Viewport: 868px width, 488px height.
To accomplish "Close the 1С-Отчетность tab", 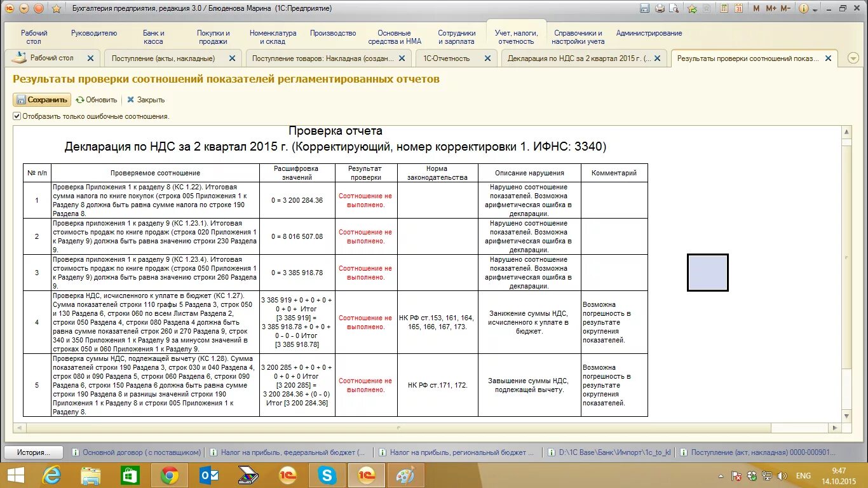I will pos(487,58).
